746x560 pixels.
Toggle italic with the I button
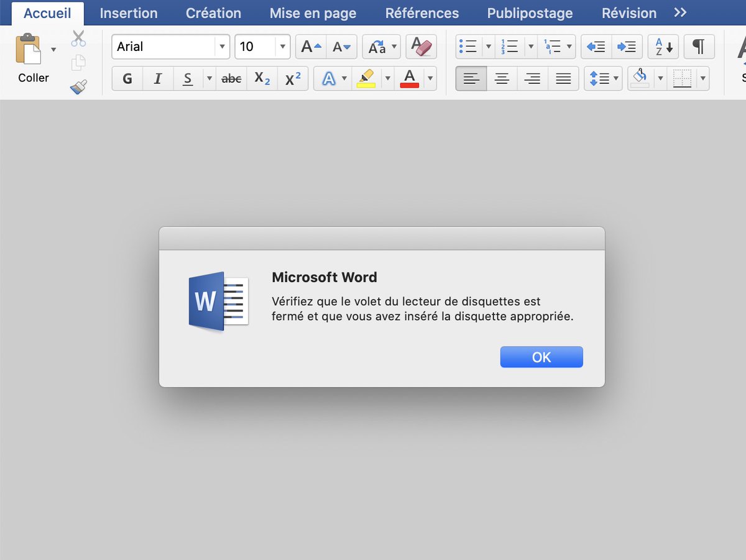158,79
